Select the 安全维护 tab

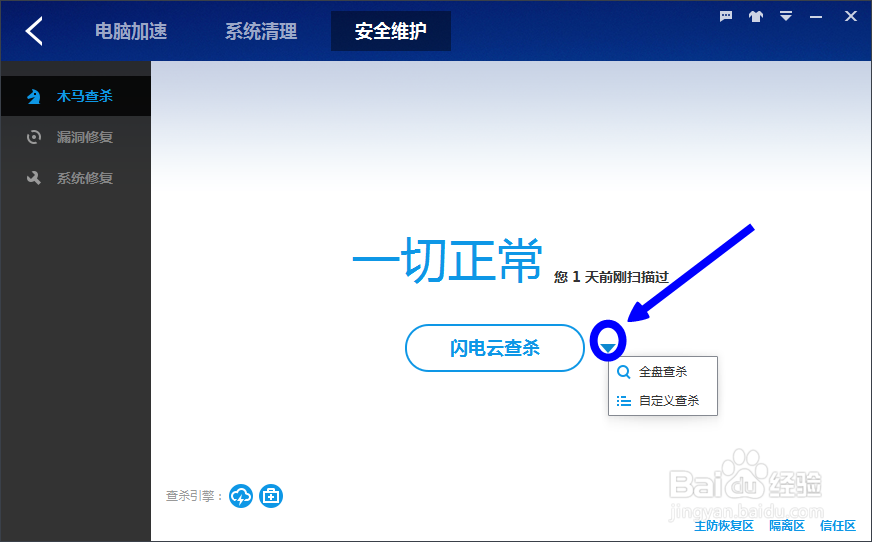[391, 31]
